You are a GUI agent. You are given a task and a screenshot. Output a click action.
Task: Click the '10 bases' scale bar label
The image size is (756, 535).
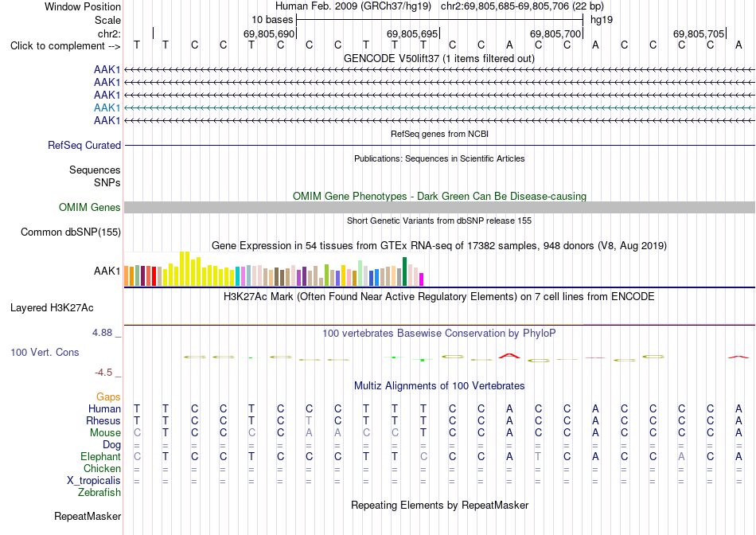click(x=272, y=20)
